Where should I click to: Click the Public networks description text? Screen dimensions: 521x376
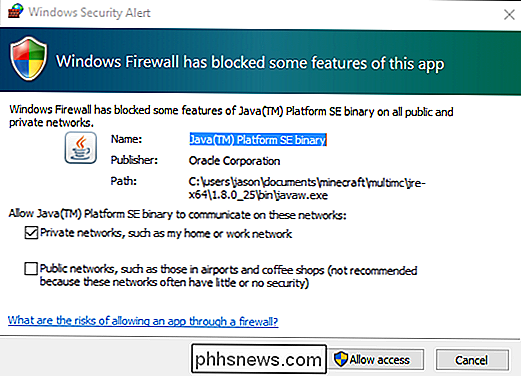pyautogui.click(x=228, y=276)
